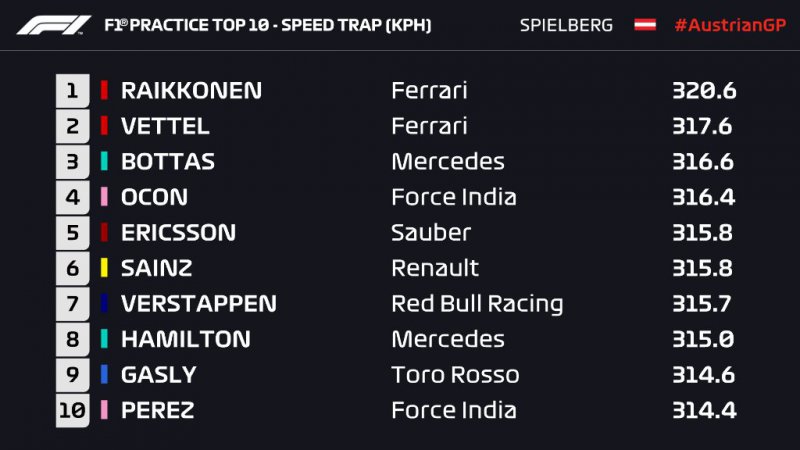Select the HAMILTON driver name
The width and height of the screenshot is (800, 450).
point(185,339)
